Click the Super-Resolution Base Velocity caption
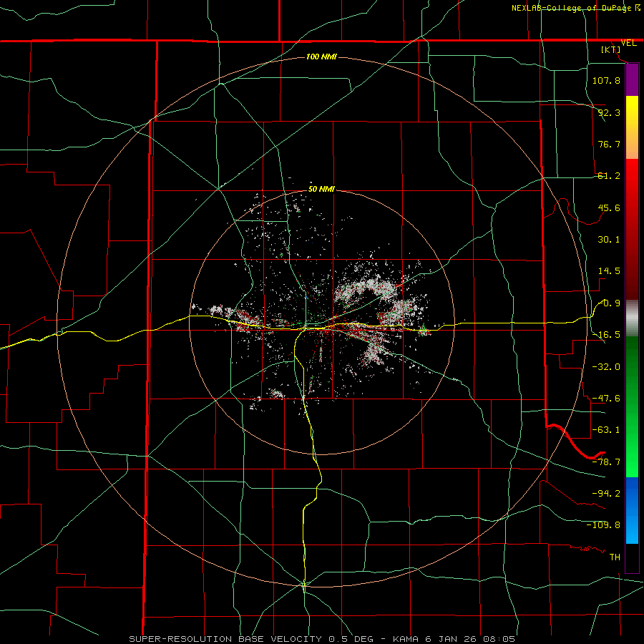 (322, 639)
